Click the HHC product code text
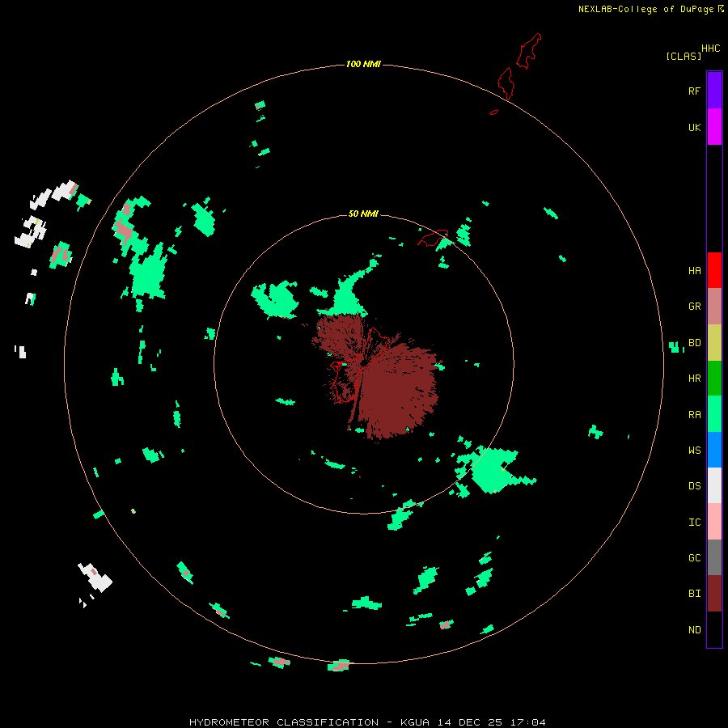This screenshot has height=728, width=728. pos(710,49)
